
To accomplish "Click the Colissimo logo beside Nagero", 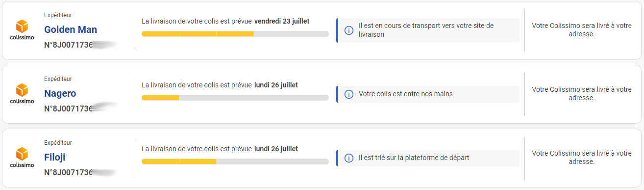I will pos(22,94).
